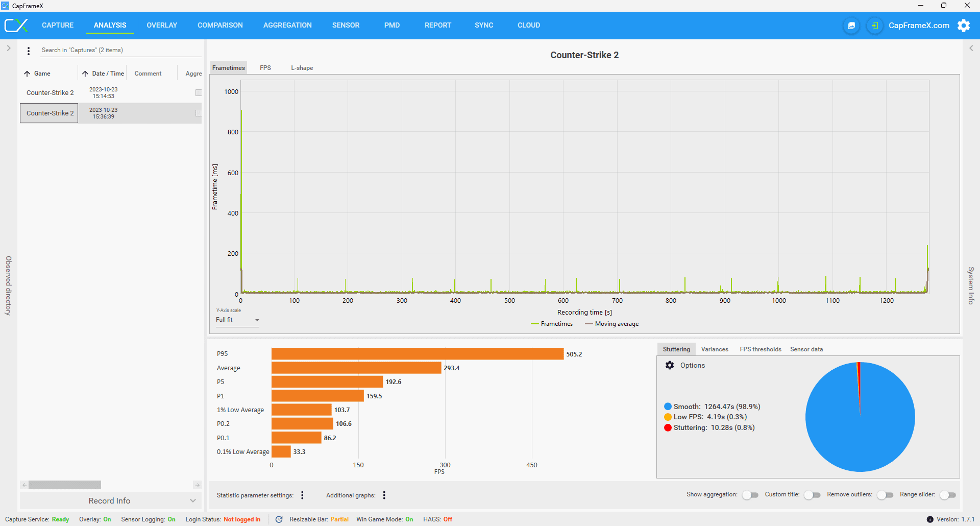Select the Counter-Strike 2 capture from 15:36:39
Image resolution: width=980 pixels, height=526 pixels.
(x=111, y=113)
